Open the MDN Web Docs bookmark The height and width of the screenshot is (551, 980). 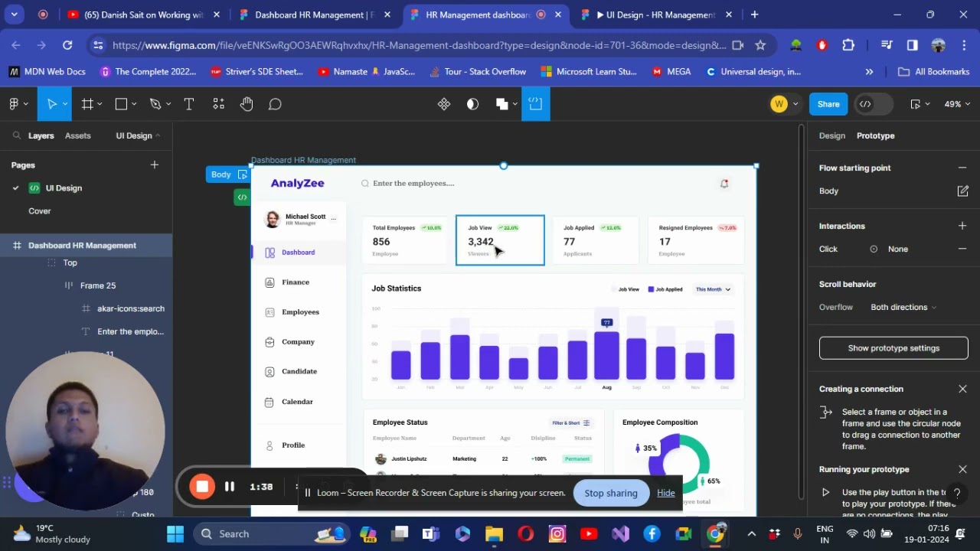pos(47,71)
